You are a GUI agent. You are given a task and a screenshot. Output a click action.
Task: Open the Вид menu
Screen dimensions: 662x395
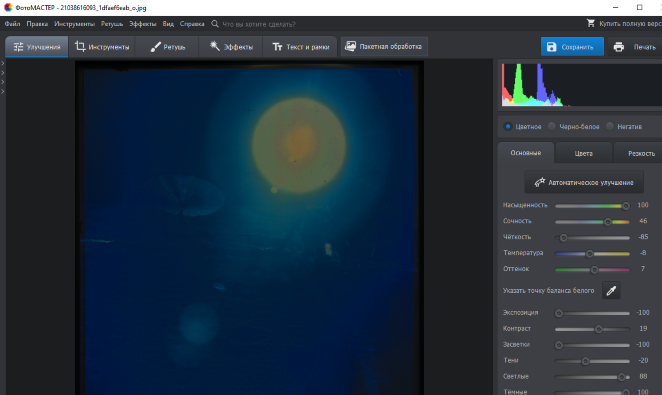point(168,24)
